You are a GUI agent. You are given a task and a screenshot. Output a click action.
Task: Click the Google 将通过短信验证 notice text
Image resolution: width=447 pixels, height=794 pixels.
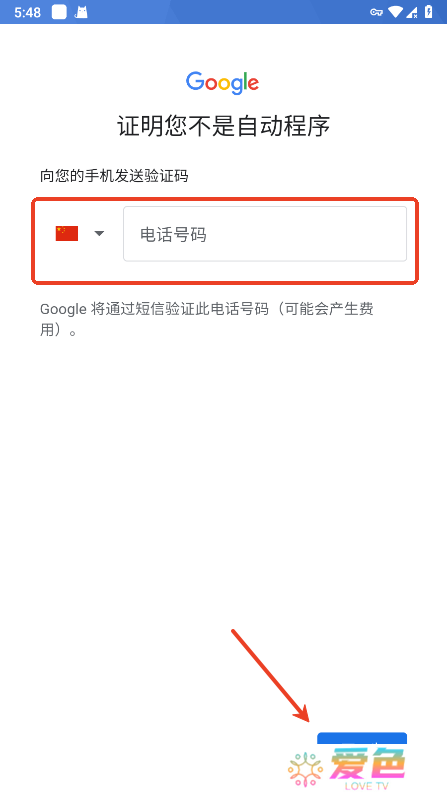[207, 320]
